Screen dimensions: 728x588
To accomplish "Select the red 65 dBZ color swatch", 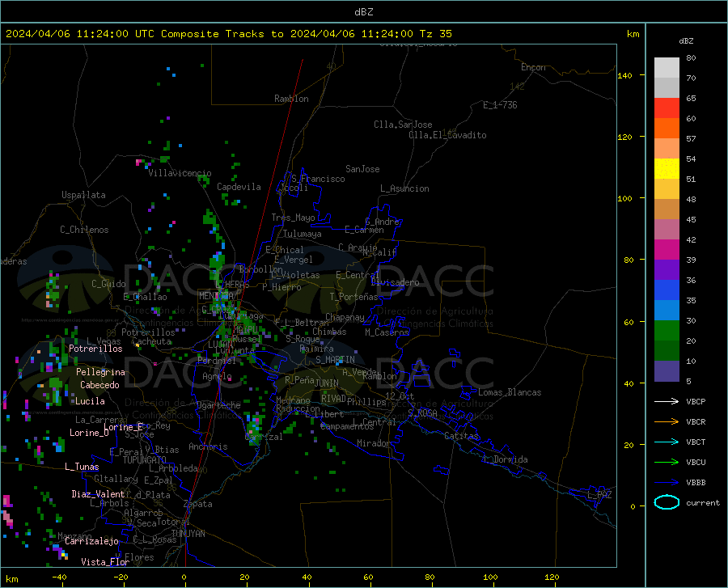I will tap(667, 108).
